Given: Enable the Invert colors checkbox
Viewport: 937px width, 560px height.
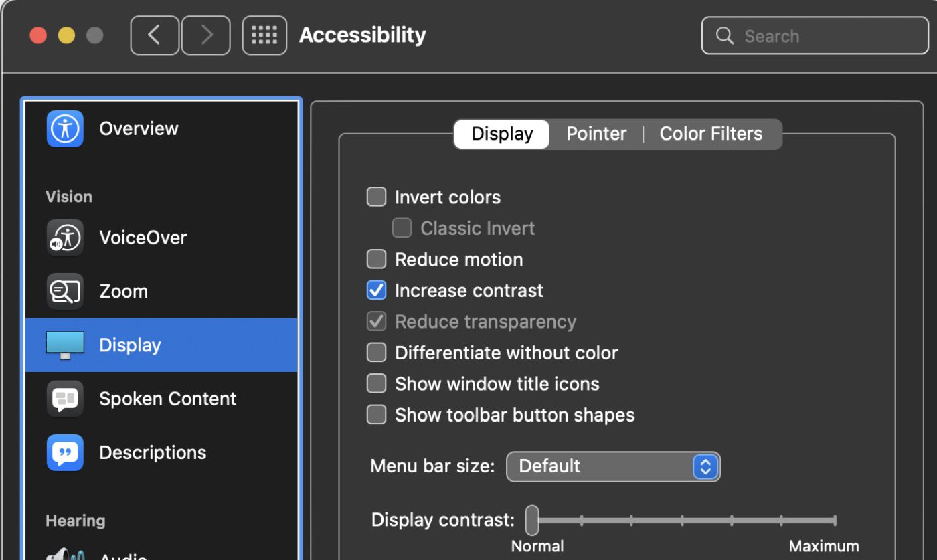Looking at the screenshot, I should pos(377,197).
